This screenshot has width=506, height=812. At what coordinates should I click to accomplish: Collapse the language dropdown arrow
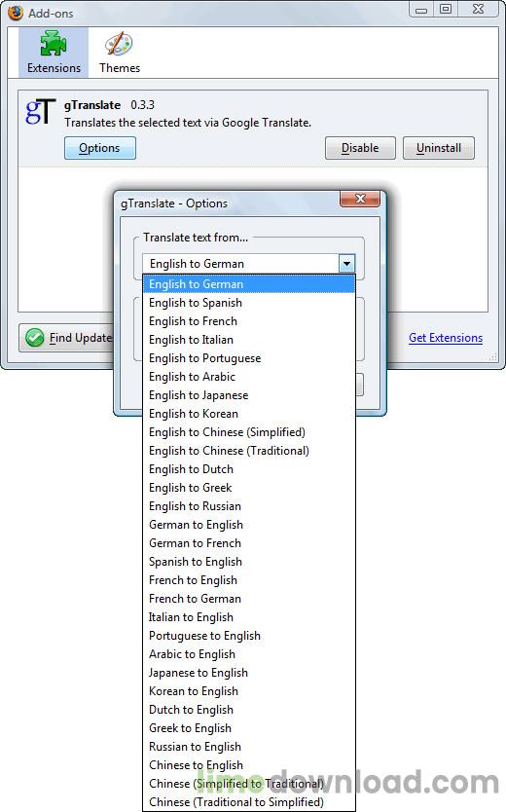pyautogui.click(x=346, y=264)
